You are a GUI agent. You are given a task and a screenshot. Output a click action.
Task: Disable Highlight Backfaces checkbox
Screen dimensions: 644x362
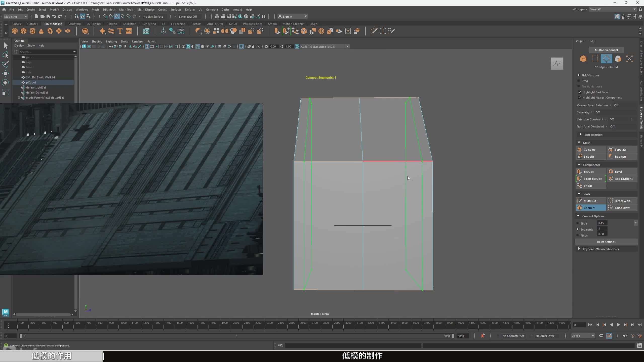click(580, 92)
